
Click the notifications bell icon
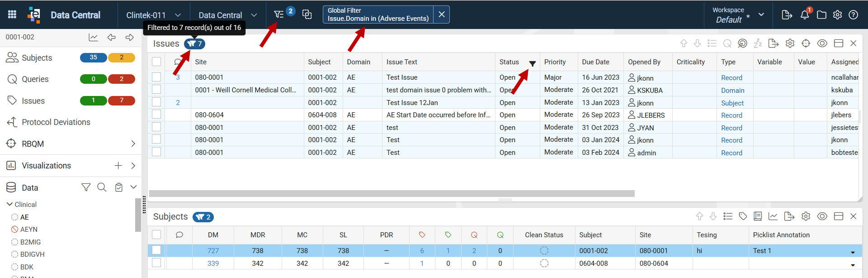(805, 15)
